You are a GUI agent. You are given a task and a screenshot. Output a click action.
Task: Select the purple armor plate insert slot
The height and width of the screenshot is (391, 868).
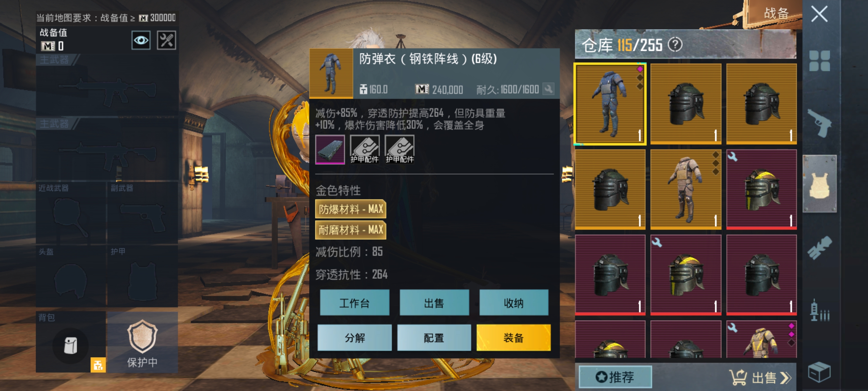click(x=330, y=150)
